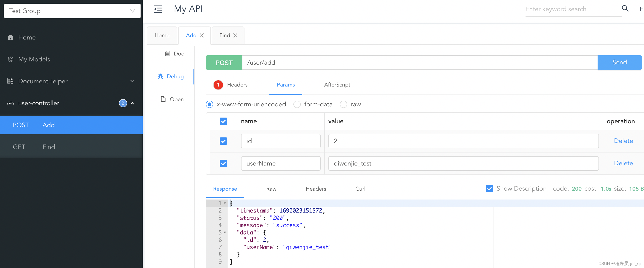Click the POST method icon for Add
Image resolution: width=644 pixels, height=268 pixels.
coord(21,125)
